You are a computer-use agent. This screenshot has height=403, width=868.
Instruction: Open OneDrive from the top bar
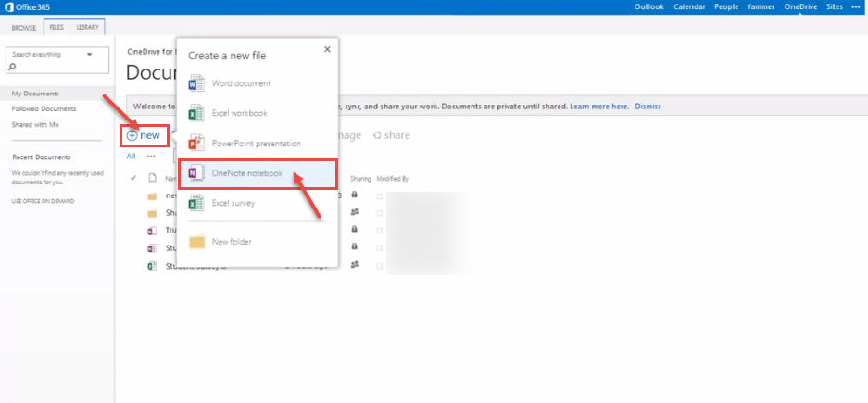(799, 7)
